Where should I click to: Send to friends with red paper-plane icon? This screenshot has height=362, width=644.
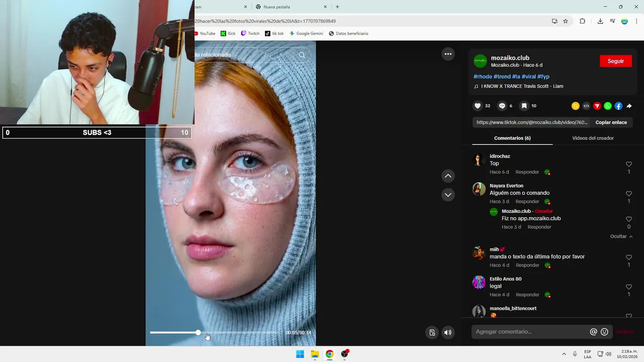coord(597,106)
